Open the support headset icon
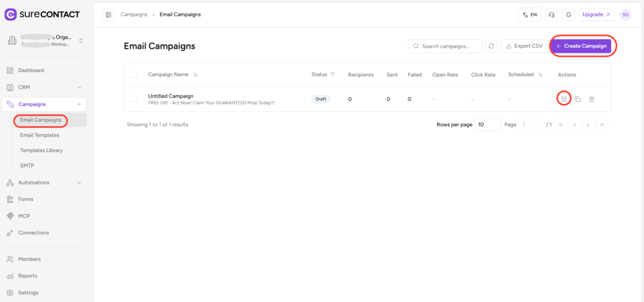644x302 pixels. click(551, 15)
